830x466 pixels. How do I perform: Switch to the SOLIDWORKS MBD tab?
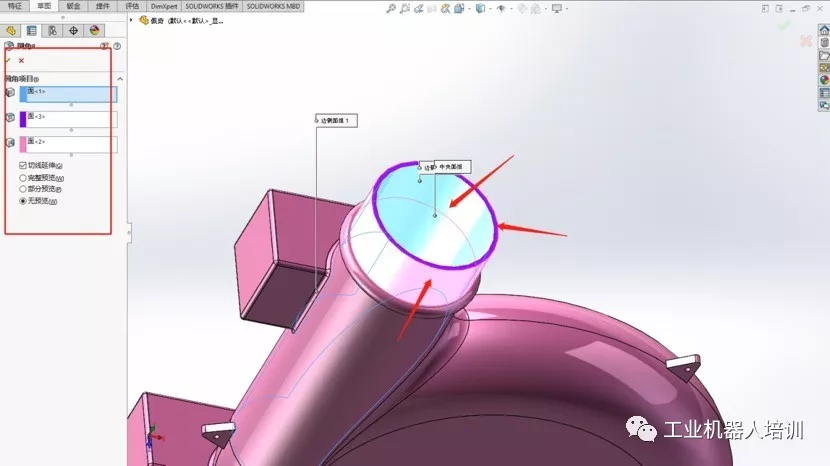click(x=273, y=6)
